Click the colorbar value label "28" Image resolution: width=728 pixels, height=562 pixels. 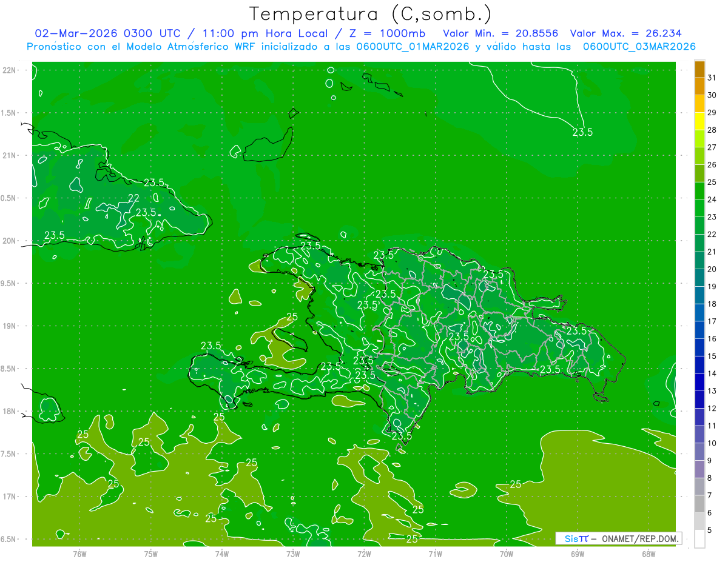712,130
